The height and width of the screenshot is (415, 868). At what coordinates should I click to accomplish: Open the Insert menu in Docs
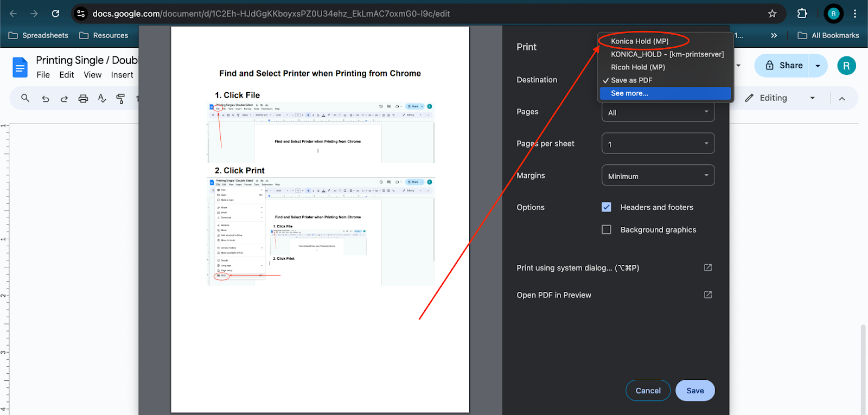[x=122, y=75]
